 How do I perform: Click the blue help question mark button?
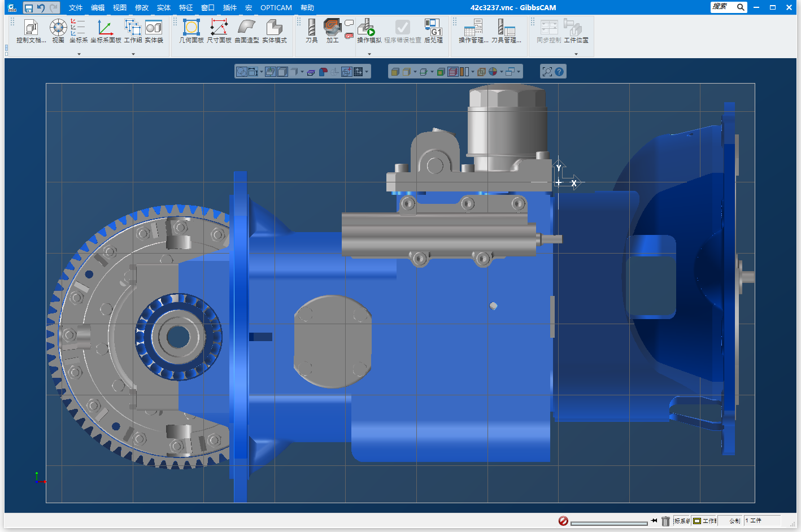559,72
